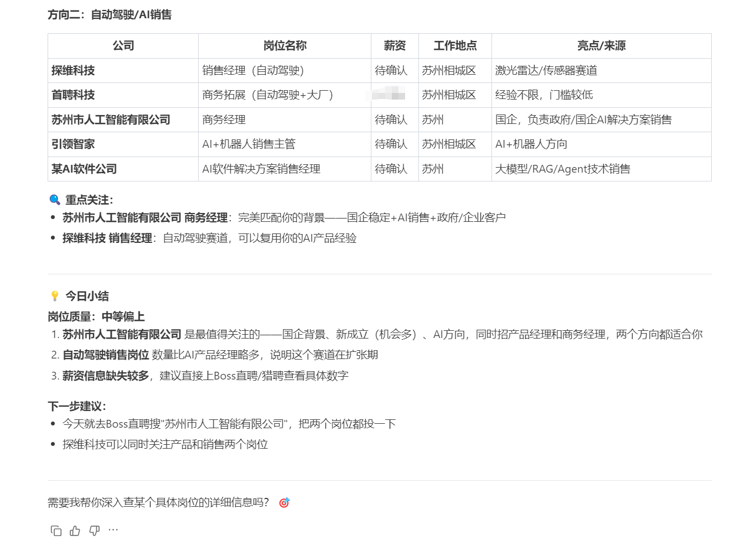Click the 某AI软件公司 table cell
The width and height of the screenshot is (756, 551).
click(x=84, y=169)
